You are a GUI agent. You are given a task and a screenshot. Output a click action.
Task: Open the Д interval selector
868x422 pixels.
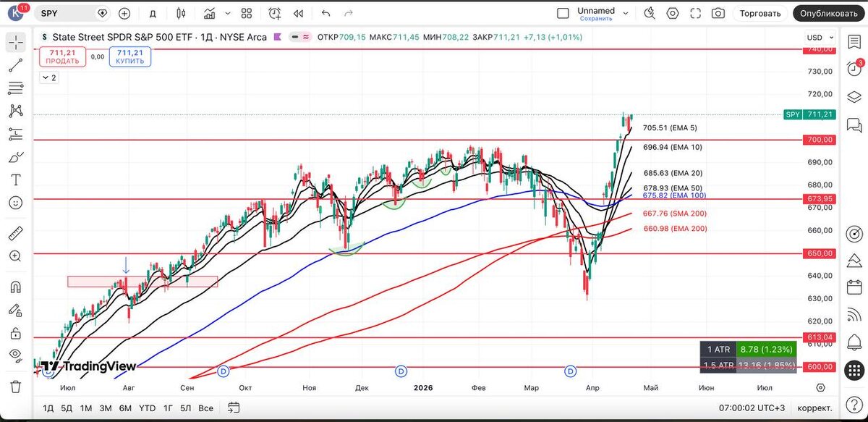(x=153, y=13)
